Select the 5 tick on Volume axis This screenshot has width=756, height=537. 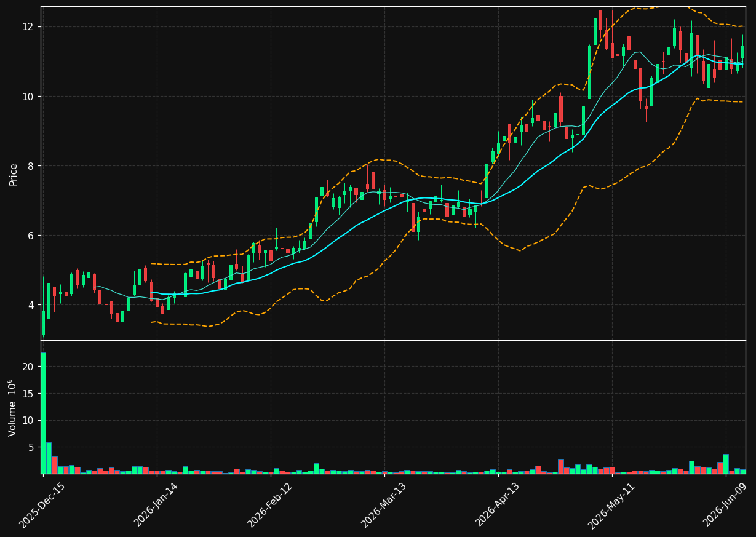[x=32, y=447]
